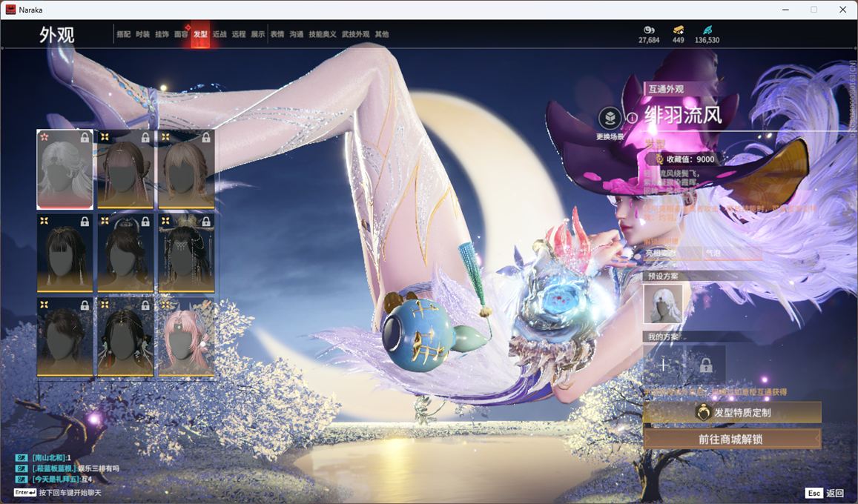Open the 更换场景 scene change icon

610,118
